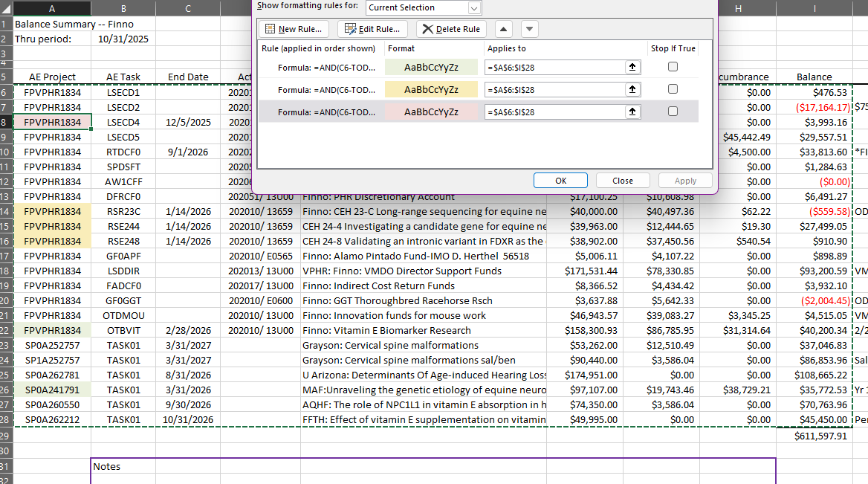The height and width of the screenshot is (484, 868).
Task: Select column C header
Action: (188, 8)
